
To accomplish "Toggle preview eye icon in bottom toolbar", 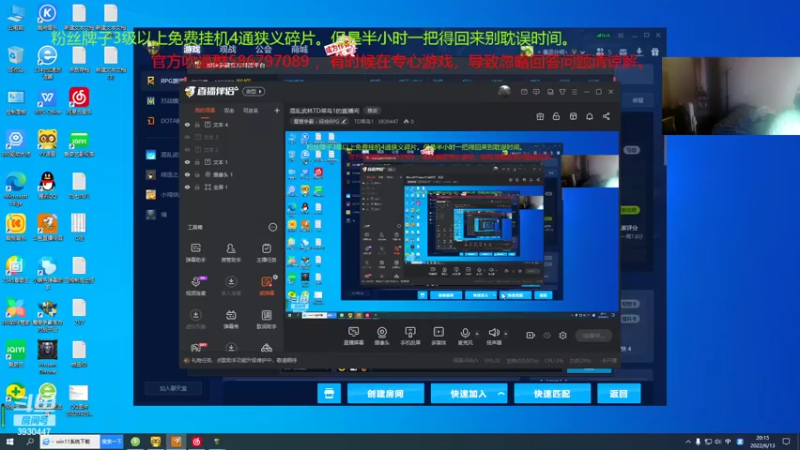I will [x=547, y=335].
